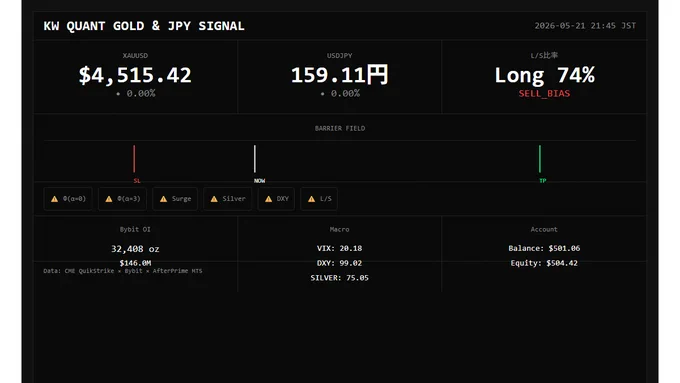Click the BARRIER FIELD heading
Viewport: 680px width, 383px height.
coord(340,128)
